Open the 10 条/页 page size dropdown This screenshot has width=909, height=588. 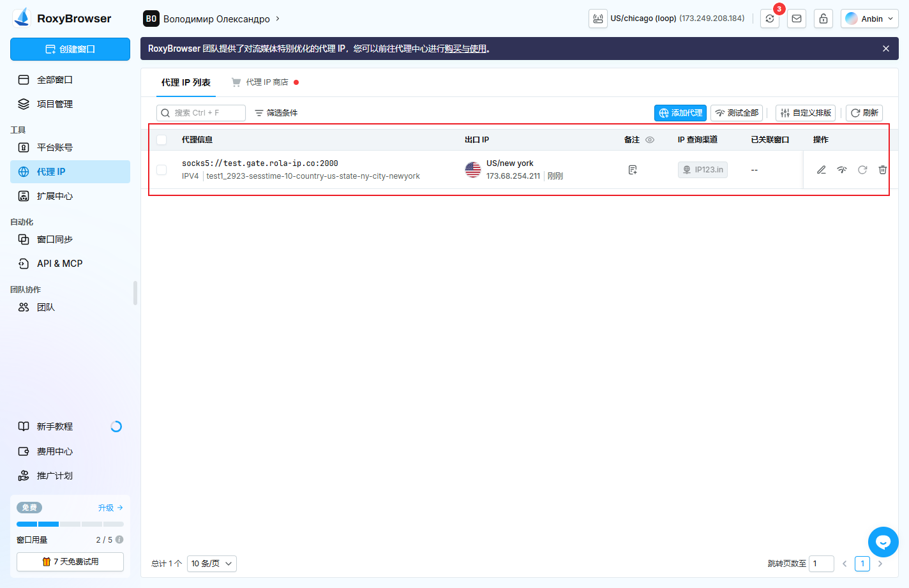[211, 564]
